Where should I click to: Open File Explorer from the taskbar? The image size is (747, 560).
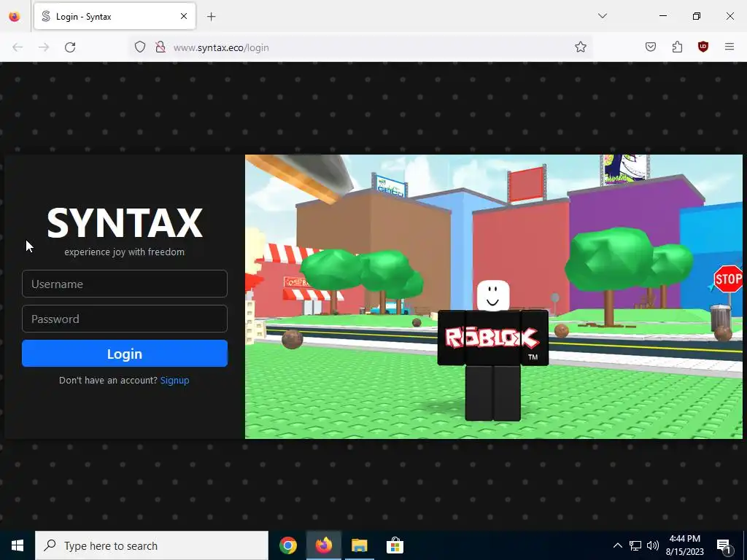click(360, 545)
